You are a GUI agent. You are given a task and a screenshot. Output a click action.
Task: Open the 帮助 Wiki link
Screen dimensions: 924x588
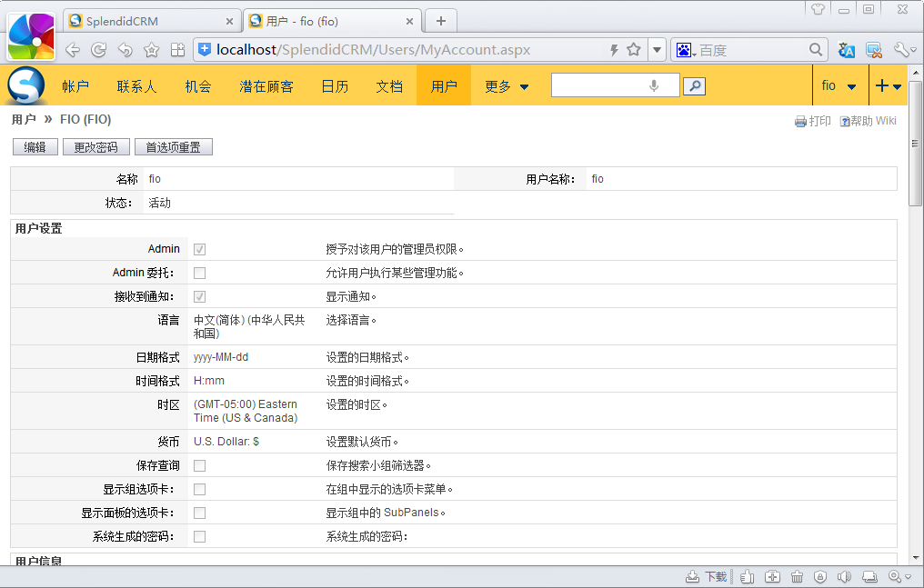click(868, 121)
